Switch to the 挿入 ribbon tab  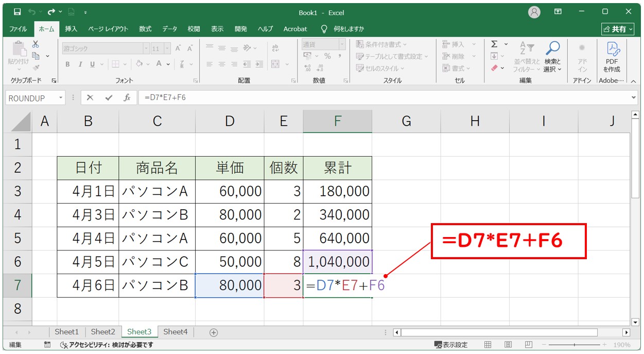[x=71, y=29]
